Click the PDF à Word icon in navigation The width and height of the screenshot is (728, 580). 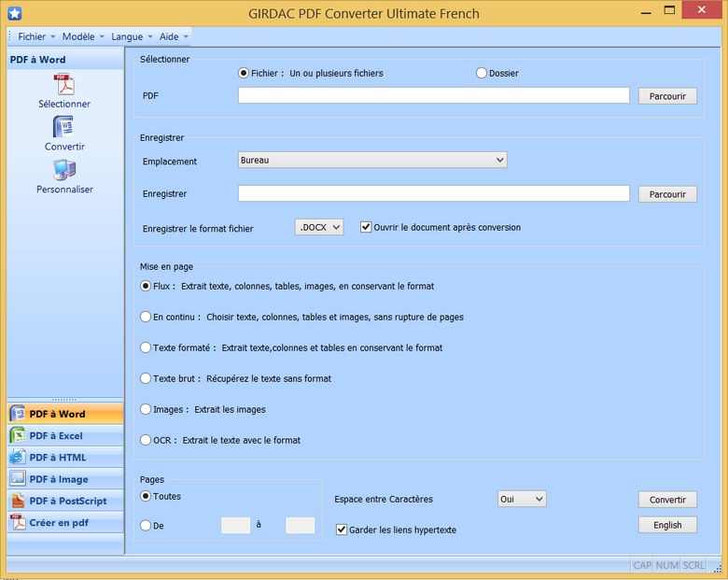(x=18, y=414)
